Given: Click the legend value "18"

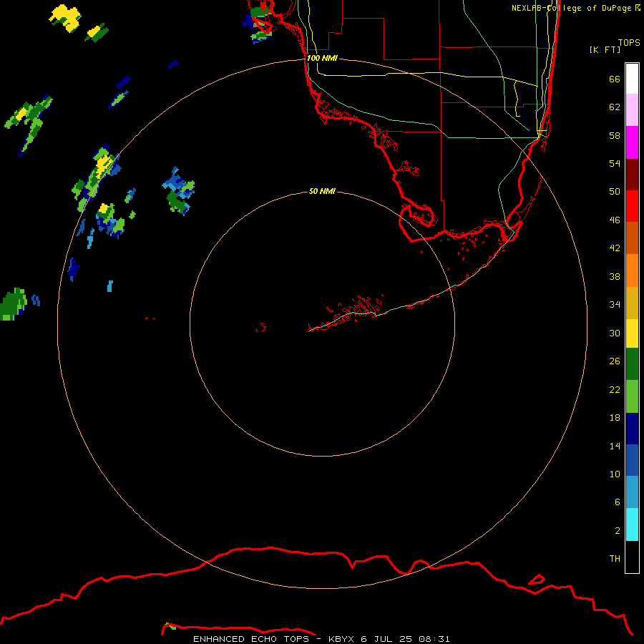Looking at the screenshot, I should point(615,418).
